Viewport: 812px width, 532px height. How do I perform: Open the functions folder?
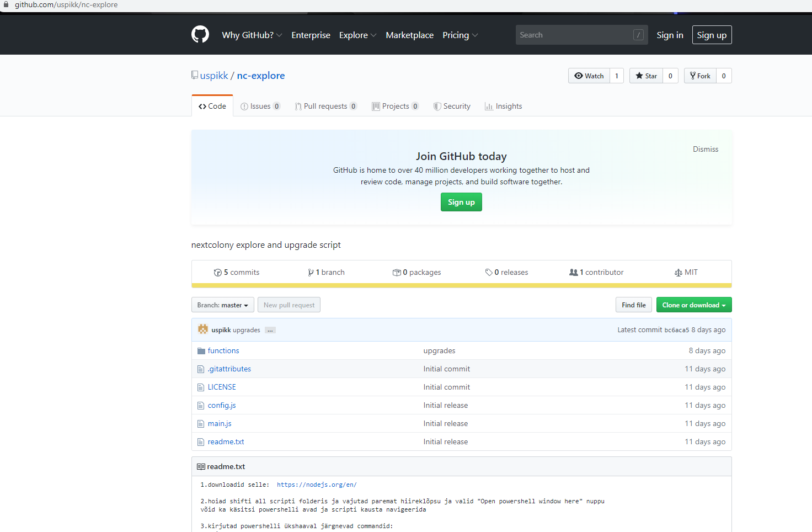click(223, 351)
